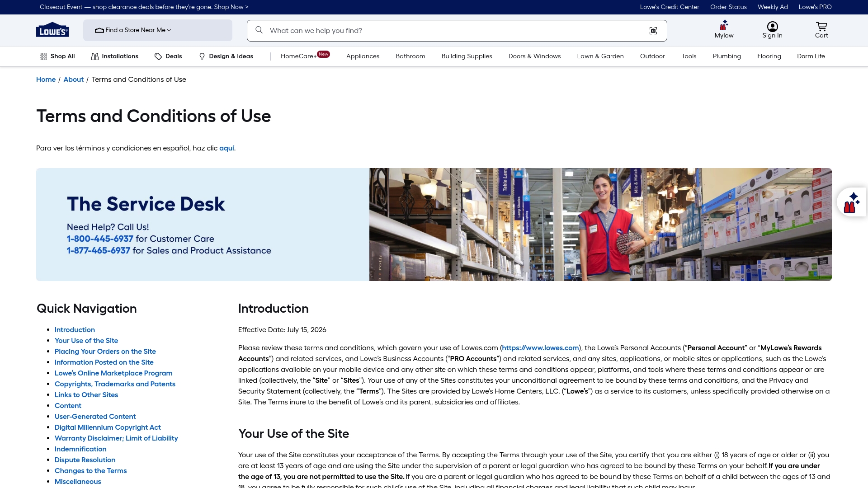This screenshot has height=488, width=868.
Task: Jump to Your Use of the Site link
Action: [86, 341]
